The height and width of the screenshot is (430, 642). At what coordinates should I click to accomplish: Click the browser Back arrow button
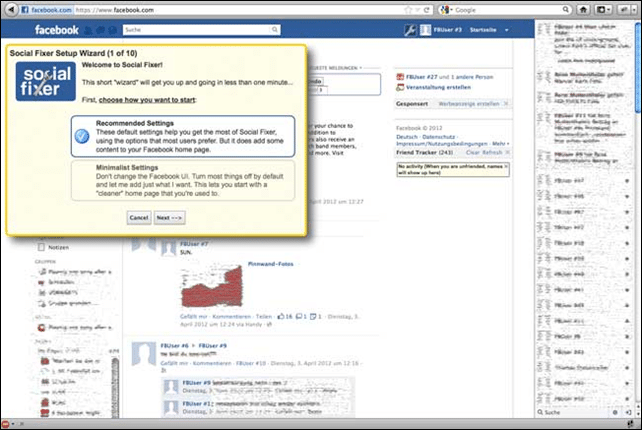pos(11,9)
